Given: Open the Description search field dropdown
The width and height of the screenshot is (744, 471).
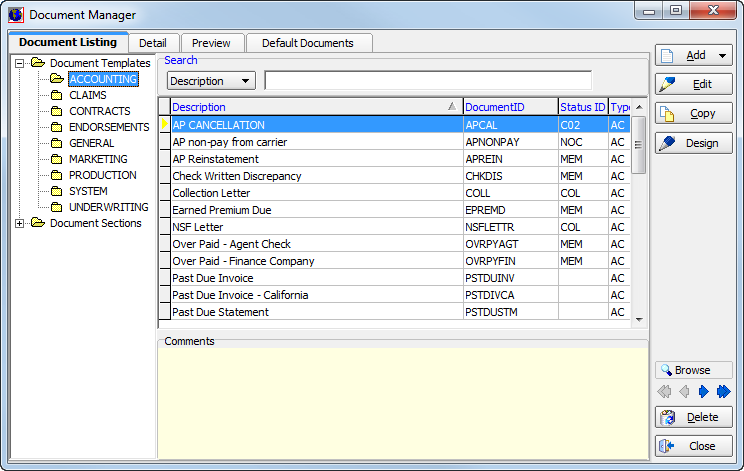Looking at the screenshot, I should (x=246, y=81).
